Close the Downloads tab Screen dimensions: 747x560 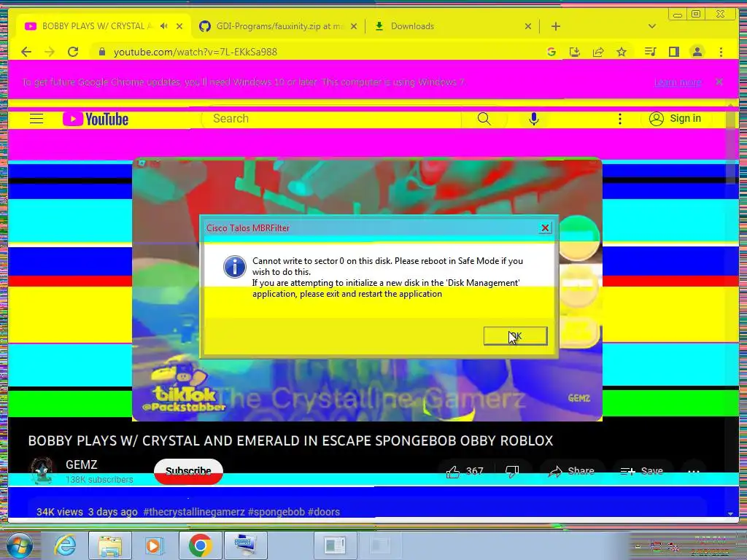pos(528,26)
